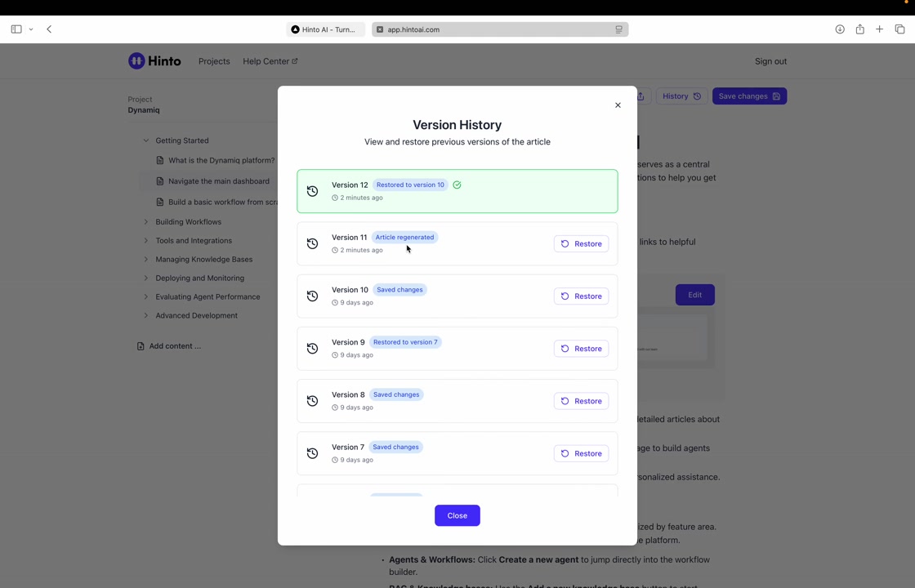Expand the Tools and Integrations section
This screenshot has height=588, width=915.
[146, 241]
